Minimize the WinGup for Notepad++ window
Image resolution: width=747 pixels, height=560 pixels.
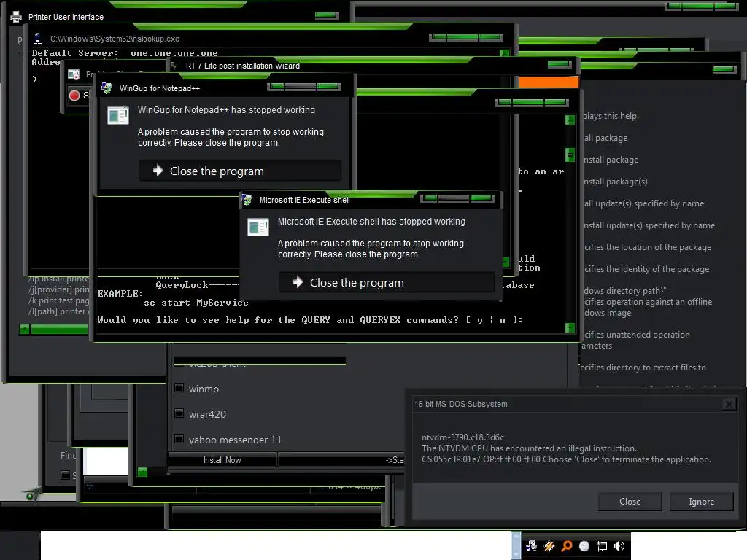[x=276, y=87]
